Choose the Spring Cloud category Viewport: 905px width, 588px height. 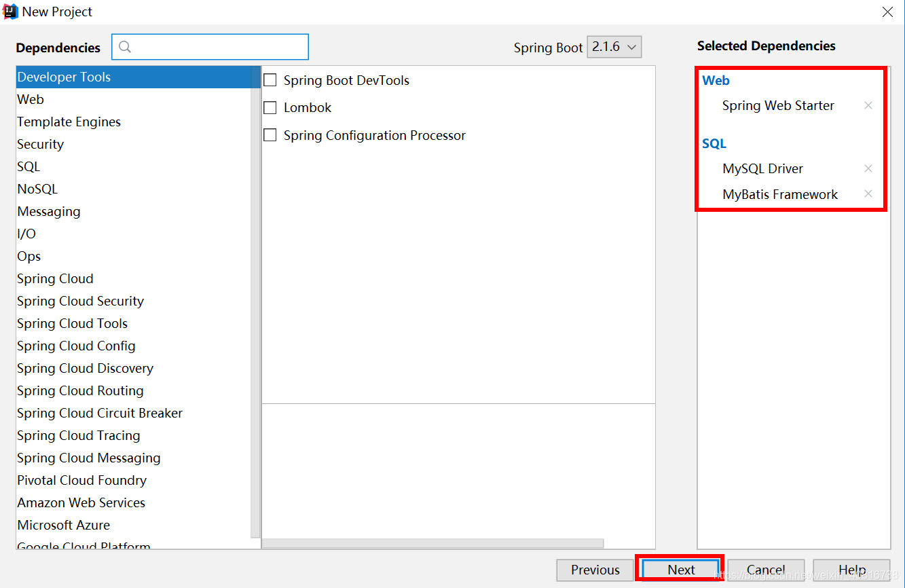click(x=133, y=278)
